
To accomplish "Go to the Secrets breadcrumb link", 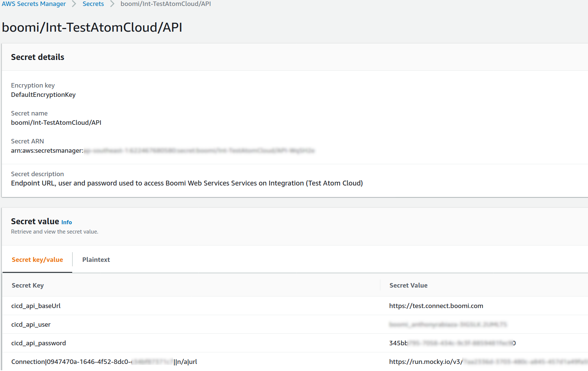I will 93,4.
